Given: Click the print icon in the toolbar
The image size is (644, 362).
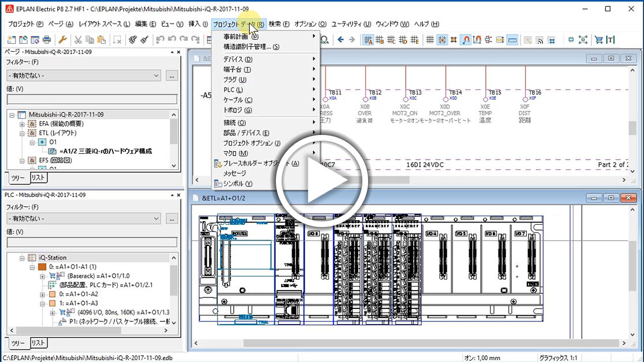Looking at the screenshot, I should coord(47,40).
